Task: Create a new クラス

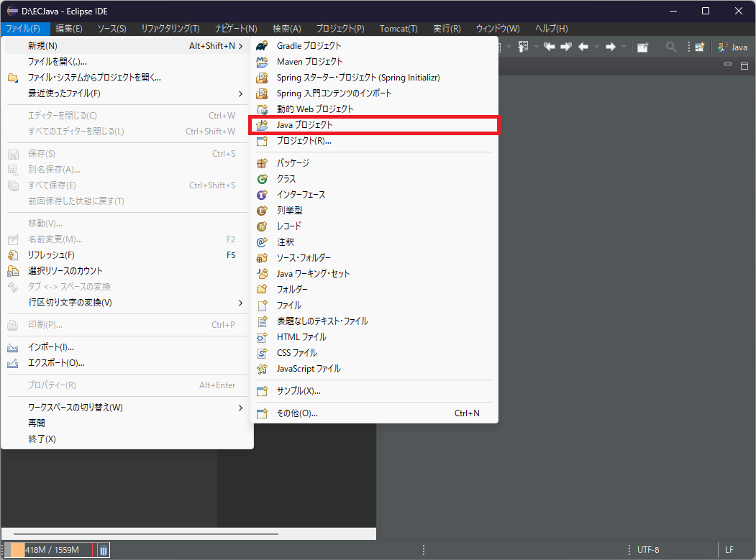Action: pos(374,179)
